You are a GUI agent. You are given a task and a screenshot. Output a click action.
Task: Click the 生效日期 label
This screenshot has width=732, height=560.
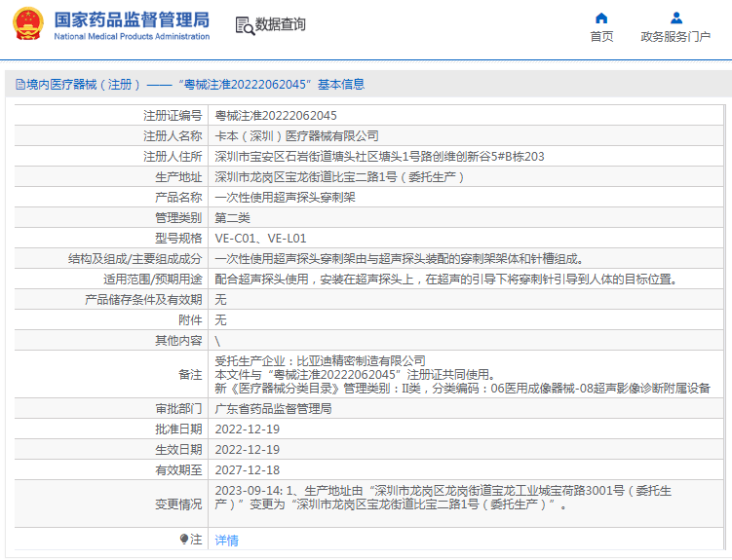point(178,450)
